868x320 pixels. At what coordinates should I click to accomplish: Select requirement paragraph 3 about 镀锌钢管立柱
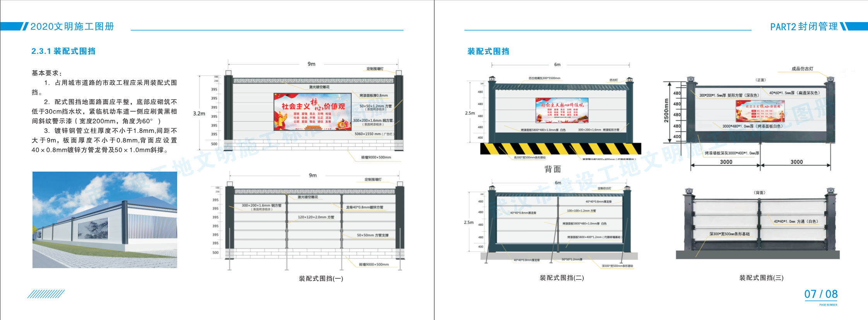point(104,140)
